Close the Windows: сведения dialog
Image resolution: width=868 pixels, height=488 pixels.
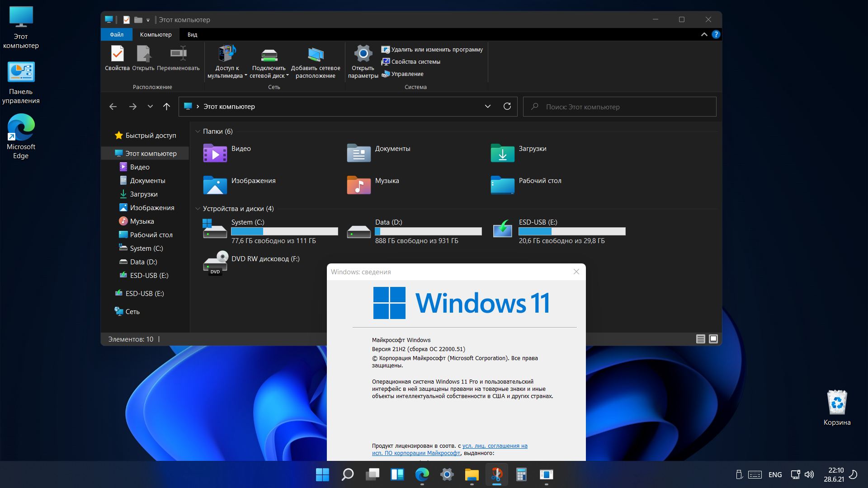(x=576, y=272)
